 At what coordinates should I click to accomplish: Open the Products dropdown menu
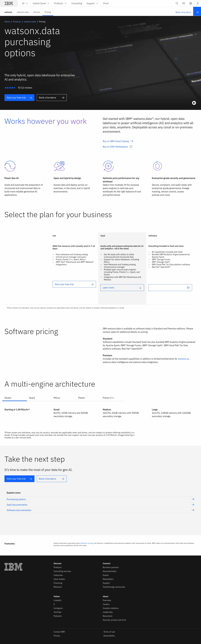(60, 3)
